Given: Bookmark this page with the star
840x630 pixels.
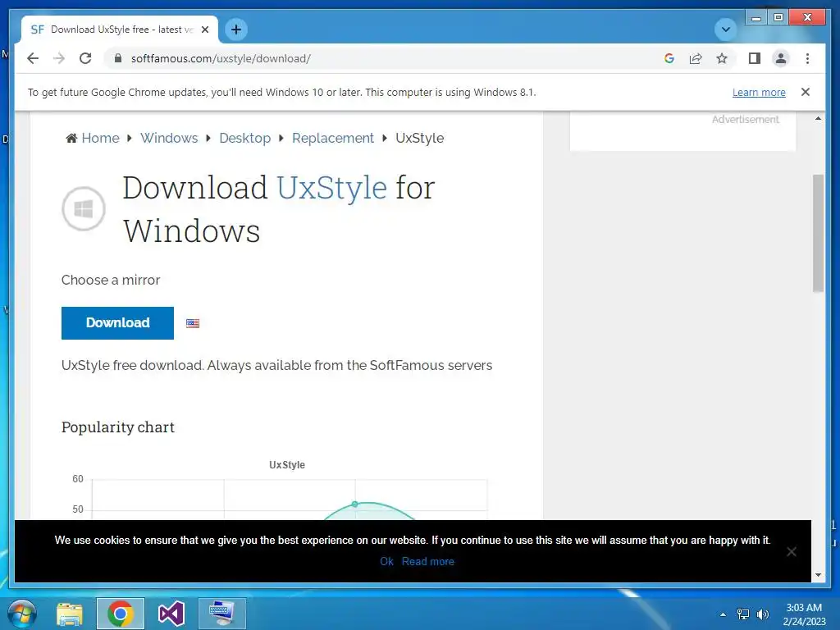Looking at the screenshot, I should [x=722, y=58].
